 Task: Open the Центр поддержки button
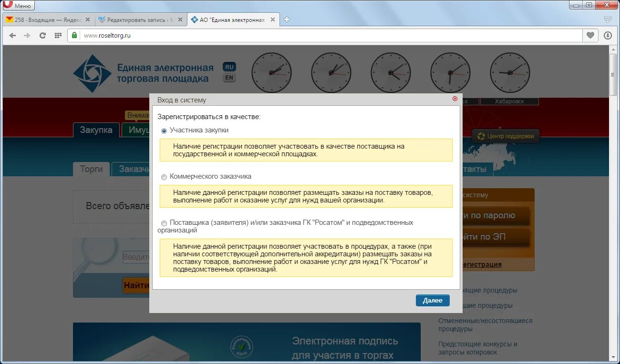(506, 136)
